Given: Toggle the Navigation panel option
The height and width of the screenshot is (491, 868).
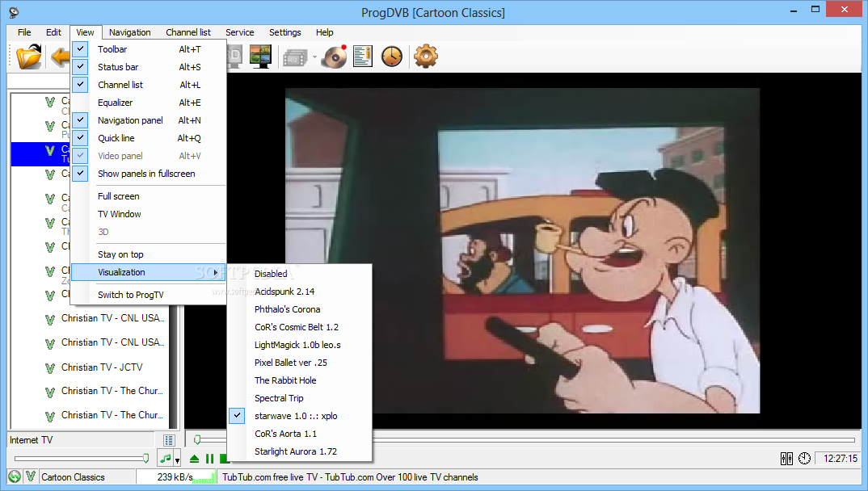Looking at the screenshot, I should click(x=149, y=120).
